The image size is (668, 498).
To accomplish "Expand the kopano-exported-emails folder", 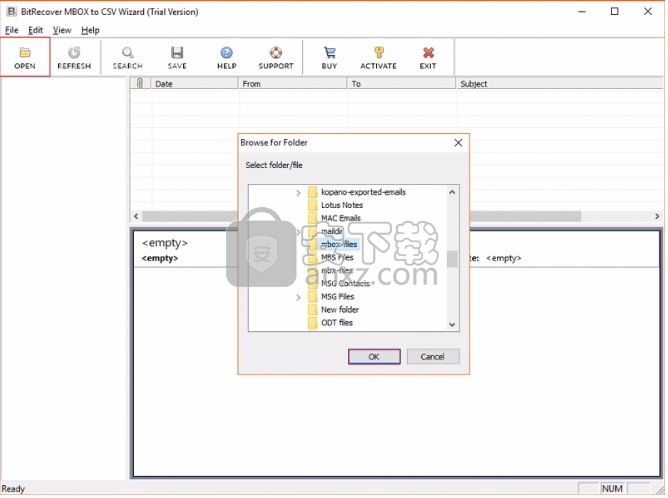I will pos(298,193).
